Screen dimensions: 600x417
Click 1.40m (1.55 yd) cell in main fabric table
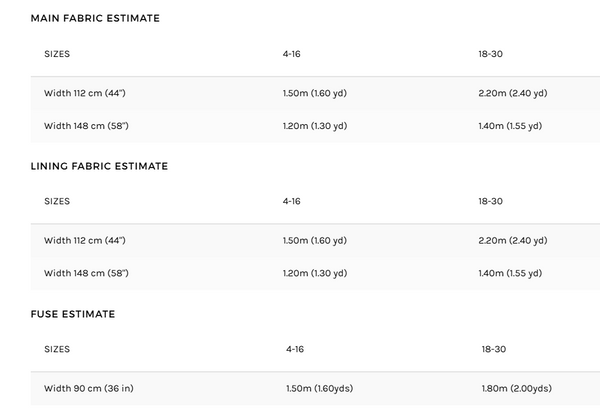pyautogui.click(x=510, y=126)
